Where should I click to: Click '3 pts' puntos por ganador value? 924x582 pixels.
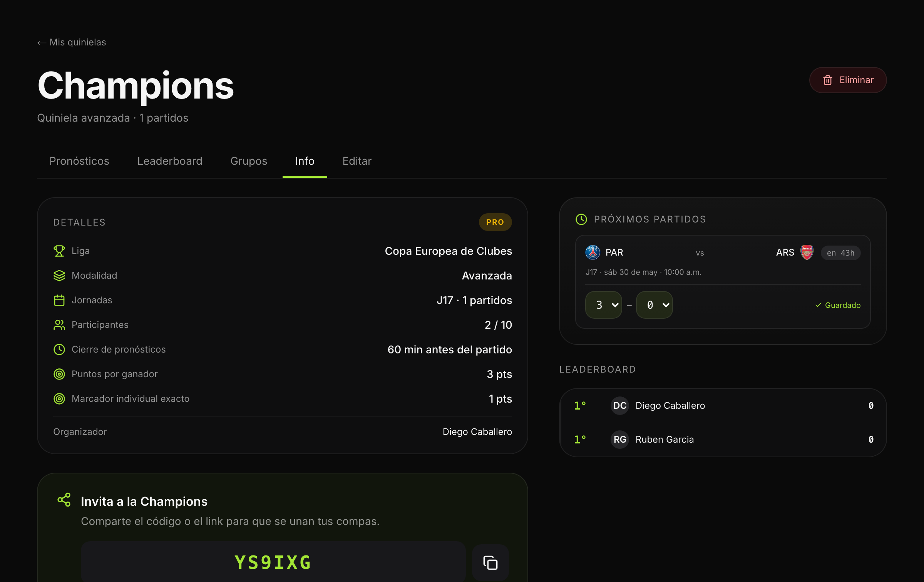[x=499, y=374]
